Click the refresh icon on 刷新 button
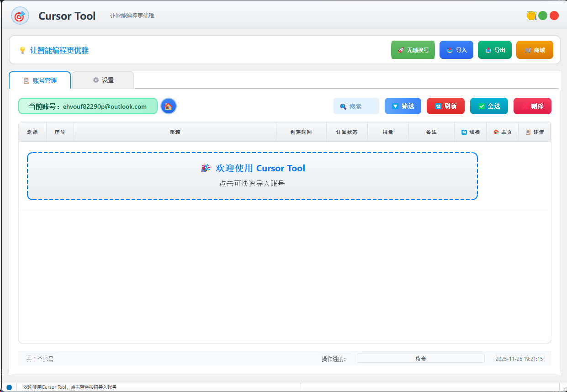Screen dimensions: 567x392 (437, 106)
